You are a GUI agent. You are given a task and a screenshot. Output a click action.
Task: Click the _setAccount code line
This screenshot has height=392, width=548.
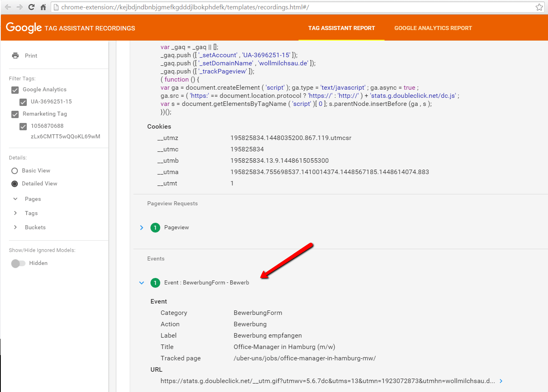(x=229, y=55)
